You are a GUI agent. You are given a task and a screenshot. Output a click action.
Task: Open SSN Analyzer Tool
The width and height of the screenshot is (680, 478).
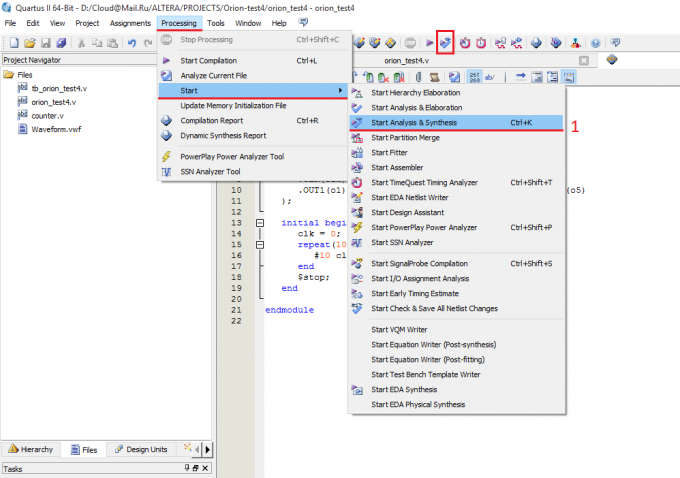point(254,171)
